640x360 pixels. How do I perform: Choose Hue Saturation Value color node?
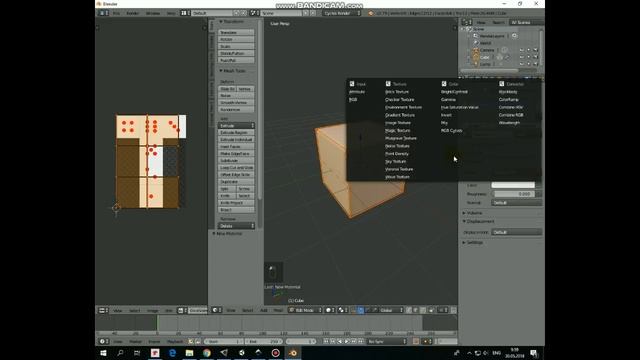click(459, 107)
